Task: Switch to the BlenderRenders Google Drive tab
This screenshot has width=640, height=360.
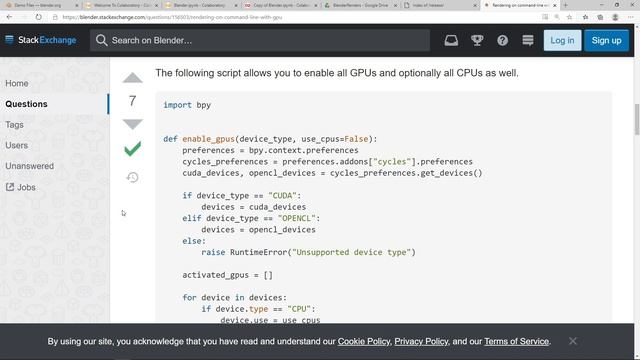Action: pos(360,5)
